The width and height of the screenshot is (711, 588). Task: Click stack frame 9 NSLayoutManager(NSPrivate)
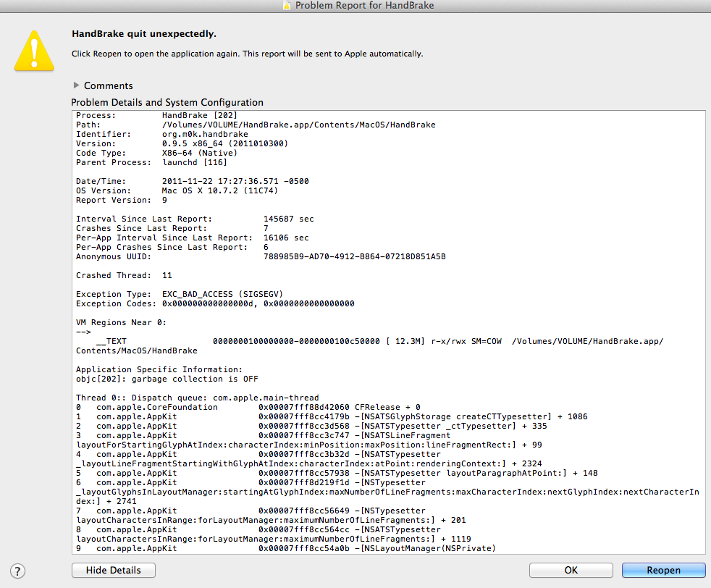point(286,549)
